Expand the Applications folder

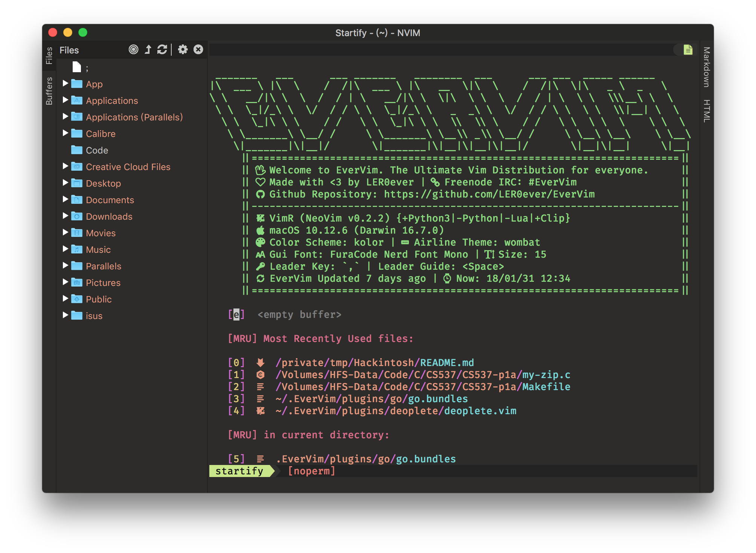click(x=66, y=100)
